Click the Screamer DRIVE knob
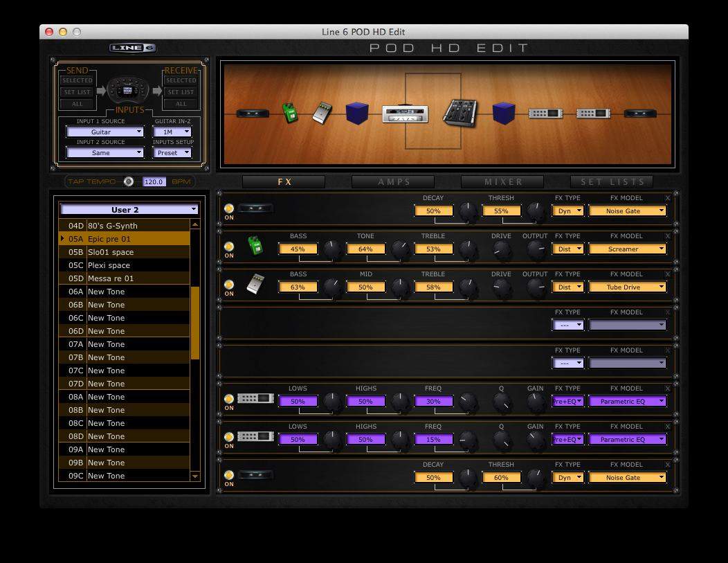The image size is (728, 563). click(502, 250)
